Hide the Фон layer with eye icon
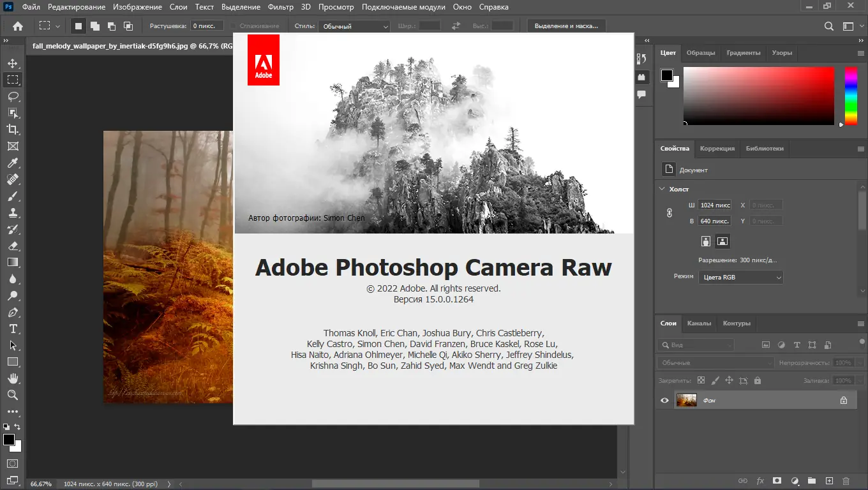 click(x=664, y=400)
